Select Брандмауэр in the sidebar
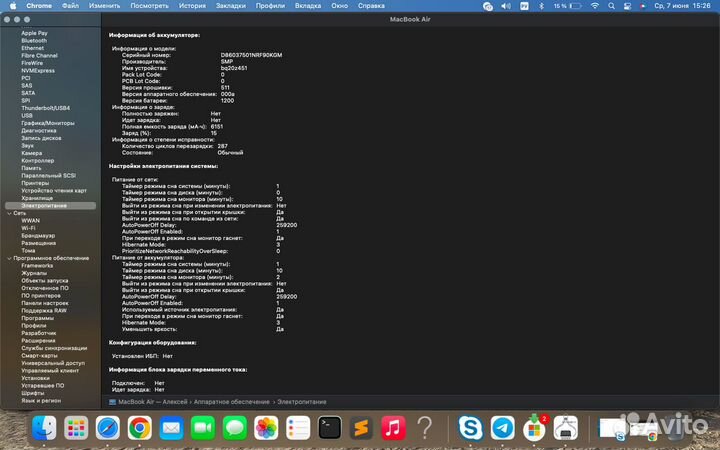The image size is (720, 450). point(38,236)
